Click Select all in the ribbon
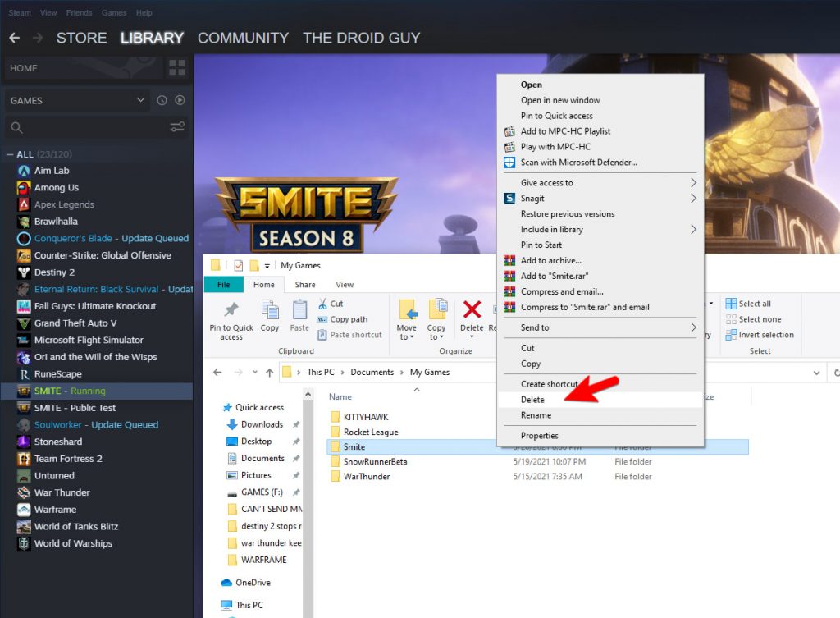 [x=748, y=304]
